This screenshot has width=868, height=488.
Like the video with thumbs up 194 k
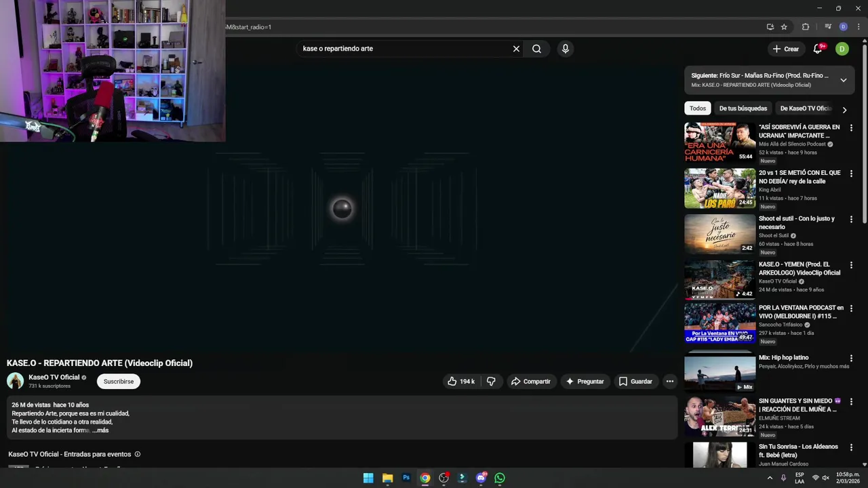pos(461,382)
